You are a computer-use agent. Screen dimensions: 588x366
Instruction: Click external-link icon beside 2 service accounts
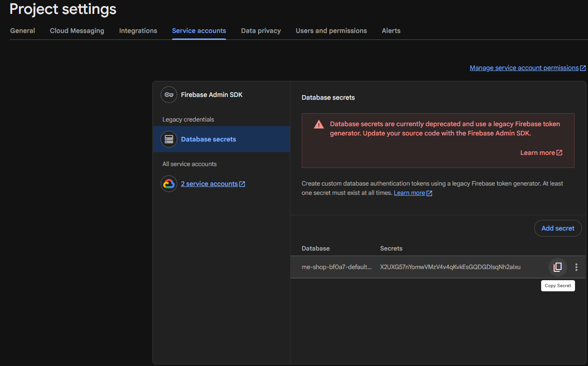242,184
